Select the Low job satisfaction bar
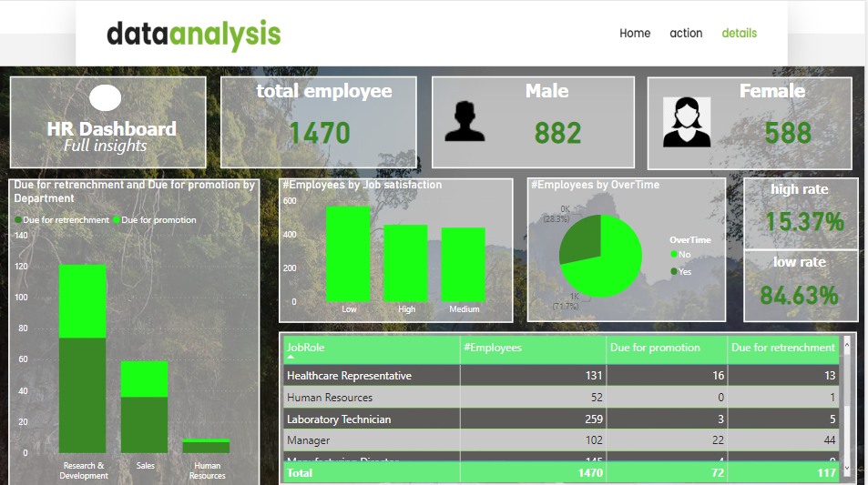This screenshot has width=868, height=485. point(348,255)
